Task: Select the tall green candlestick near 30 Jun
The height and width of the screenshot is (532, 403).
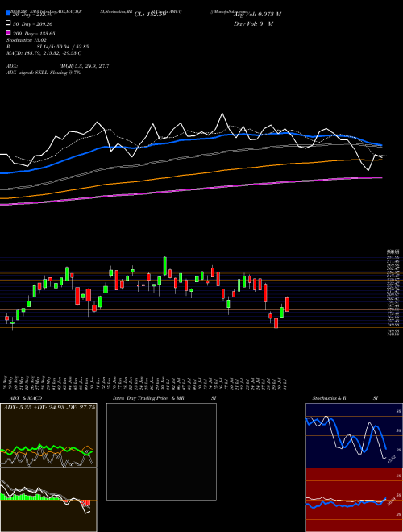Action: 165,266
